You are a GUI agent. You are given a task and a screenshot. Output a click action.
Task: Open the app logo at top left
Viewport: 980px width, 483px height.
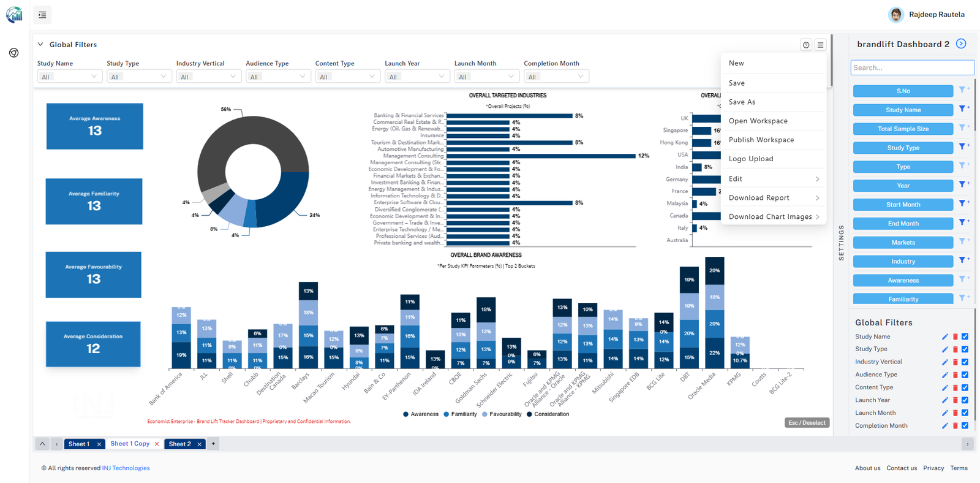pos(14,15)
